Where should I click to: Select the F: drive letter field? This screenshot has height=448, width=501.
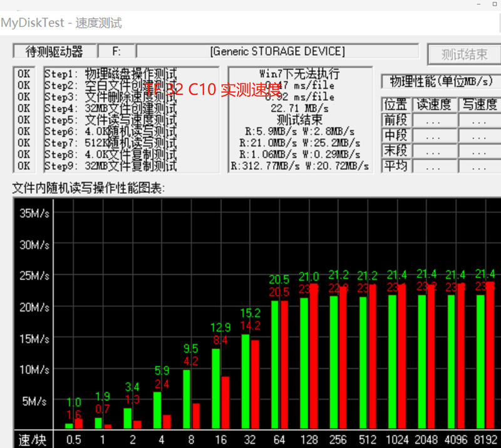point(116,51)
